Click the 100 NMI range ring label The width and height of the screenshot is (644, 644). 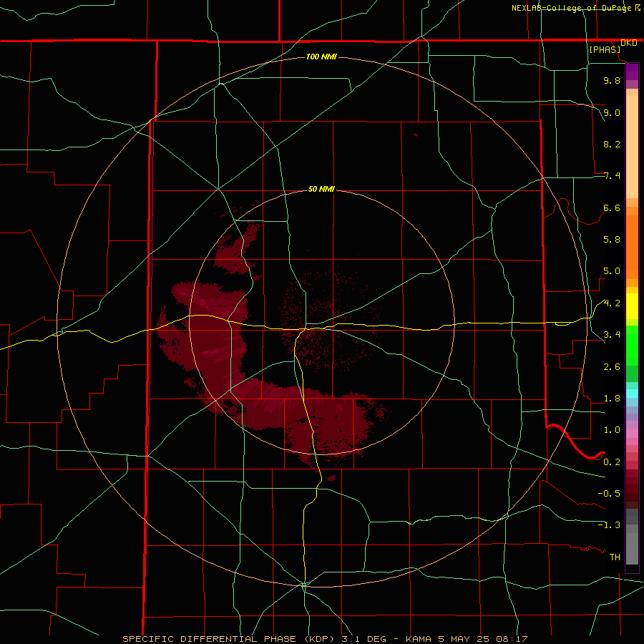[321, 57]
